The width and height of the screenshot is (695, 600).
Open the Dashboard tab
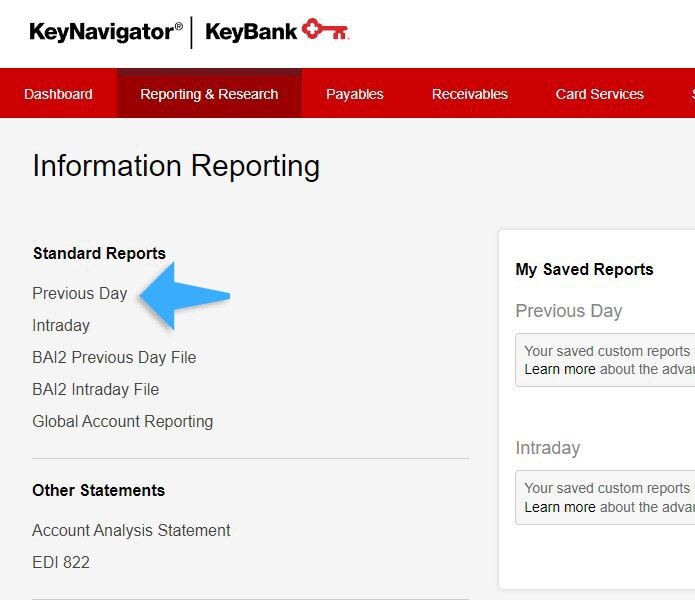pyautogui.click(x=58, y=94)
